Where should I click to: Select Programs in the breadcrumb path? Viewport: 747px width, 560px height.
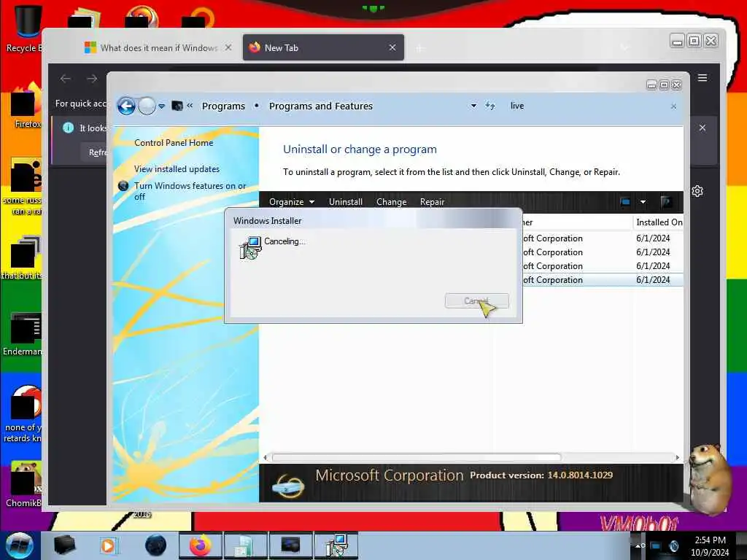point(223,106)
